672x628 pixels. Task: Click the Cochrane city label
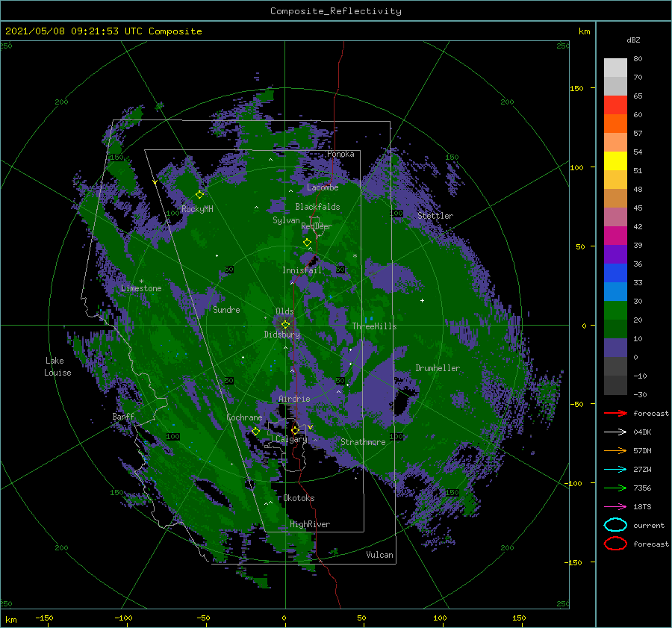[244, 417]
